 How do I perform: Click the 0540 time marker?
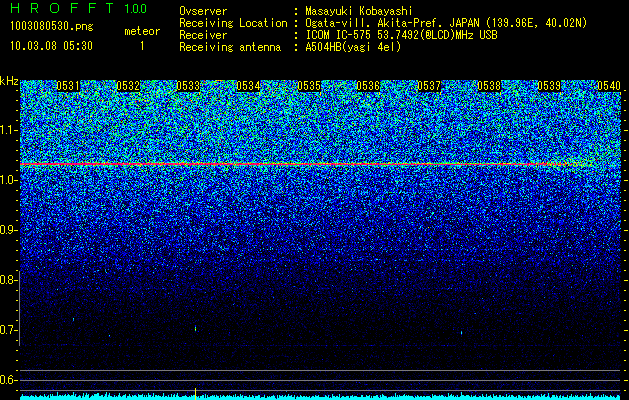[609, 86]
